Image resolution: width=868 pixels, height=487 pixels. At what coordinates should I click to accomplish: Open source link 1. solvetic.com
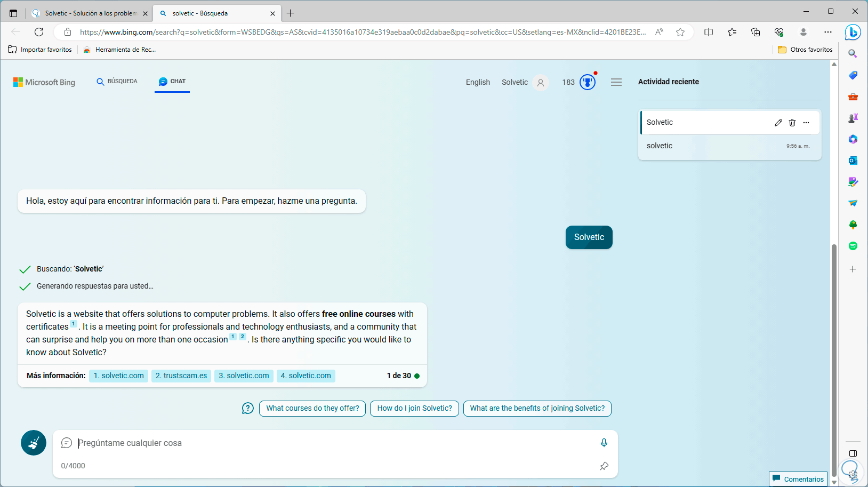point(118,376)
